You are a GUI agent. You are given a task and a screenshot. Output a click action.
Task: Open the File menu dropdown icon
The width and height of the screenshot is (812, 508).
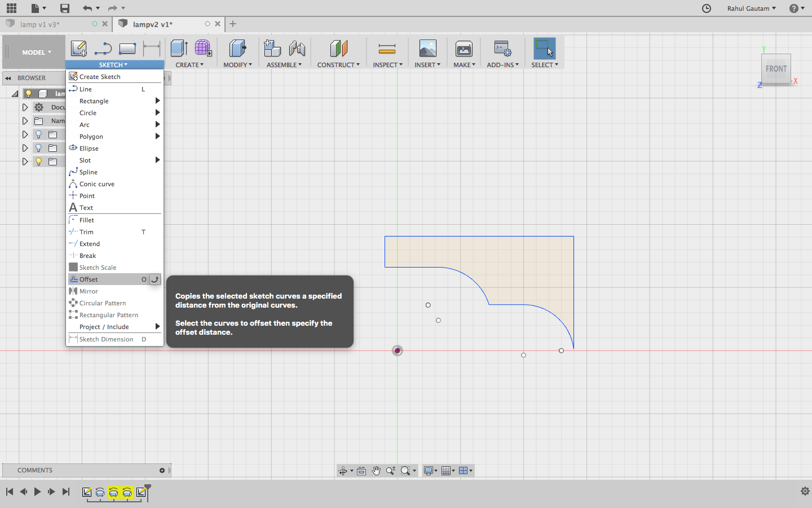[x=38, y=8]
